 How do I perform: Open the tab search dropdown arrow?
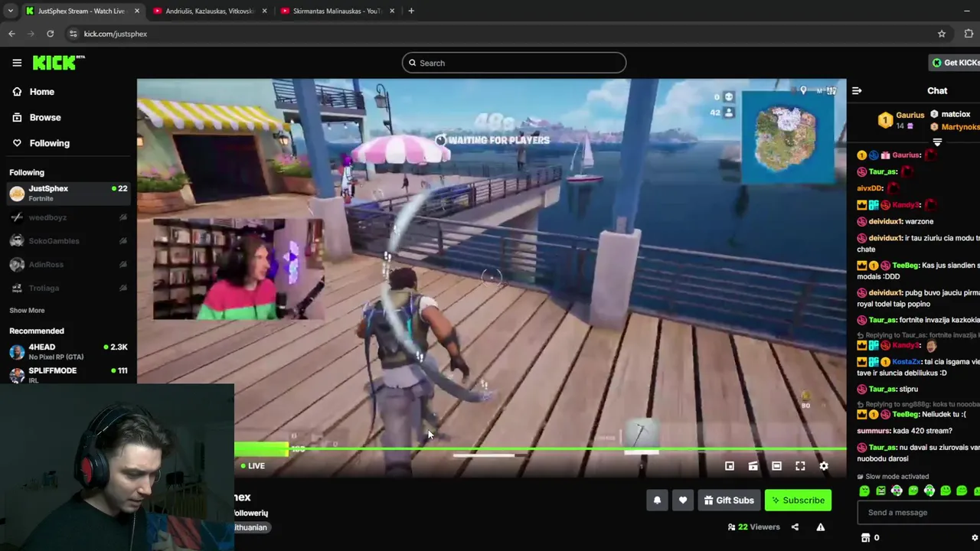tap(10, 11)
